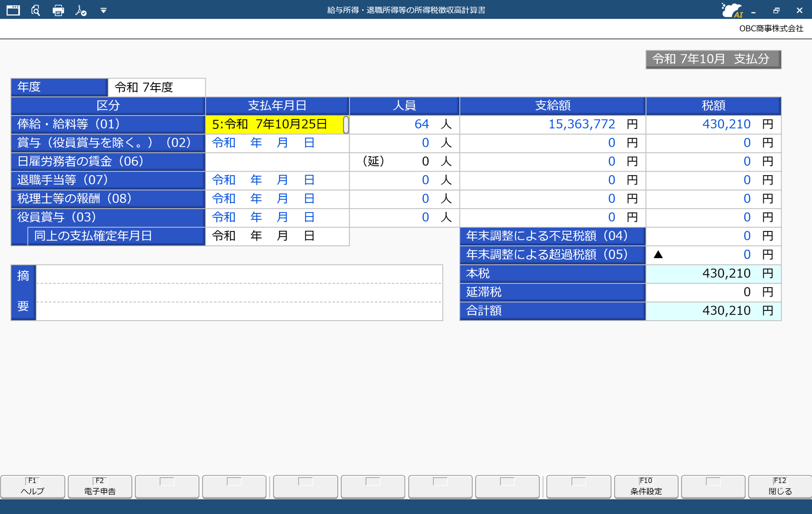
Task: Click the print preview magnifier icon
Action: coord(36,10)
